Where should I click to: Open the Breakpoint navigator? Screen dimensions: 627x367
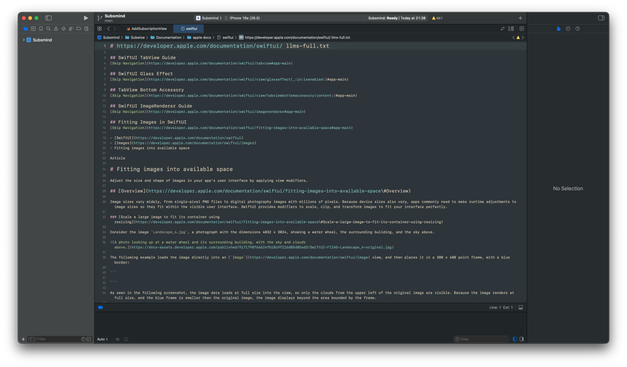pos(79,29)
